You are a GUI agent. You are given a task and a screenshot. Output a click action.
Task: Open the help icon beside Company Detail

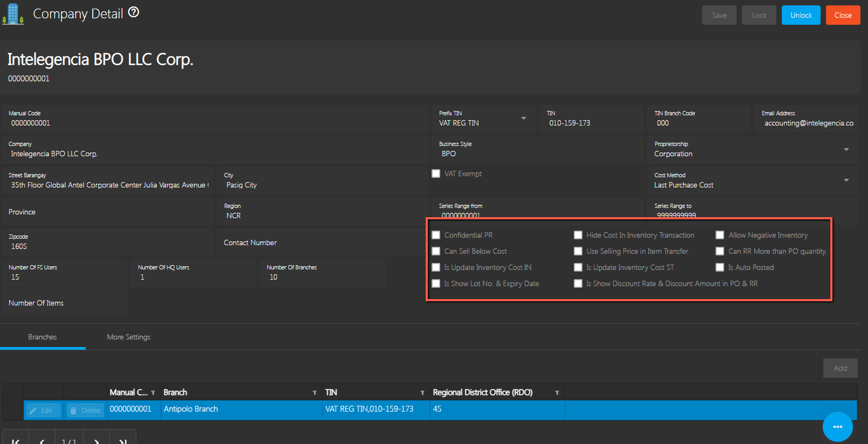134,12
